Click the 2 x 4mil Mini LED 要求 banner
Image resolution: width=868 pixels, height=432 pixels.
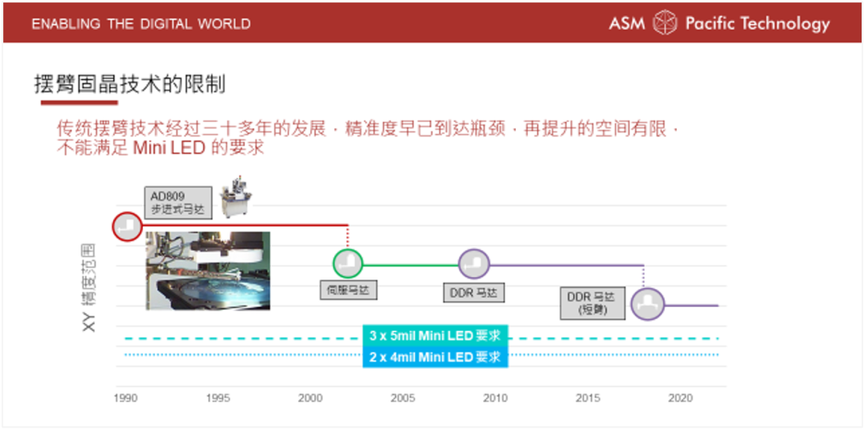(x=434, y=357)
